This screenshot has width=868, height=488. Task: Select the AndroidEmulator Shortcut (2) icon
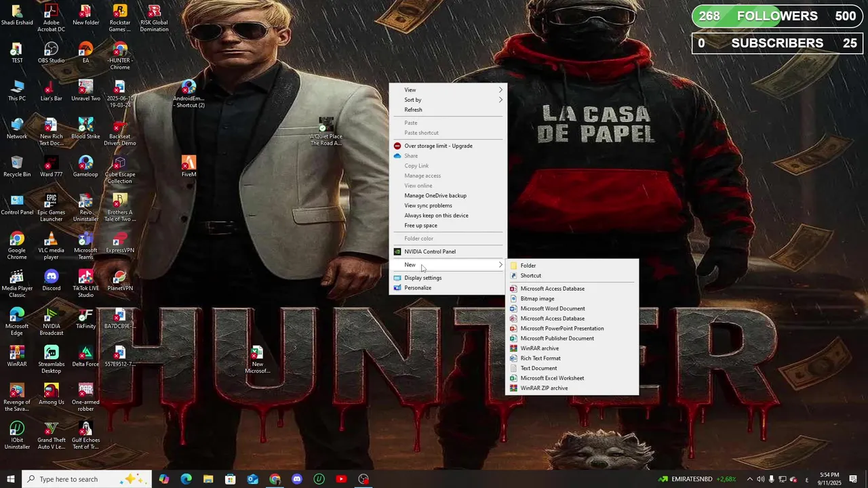[x=189, y=94]
